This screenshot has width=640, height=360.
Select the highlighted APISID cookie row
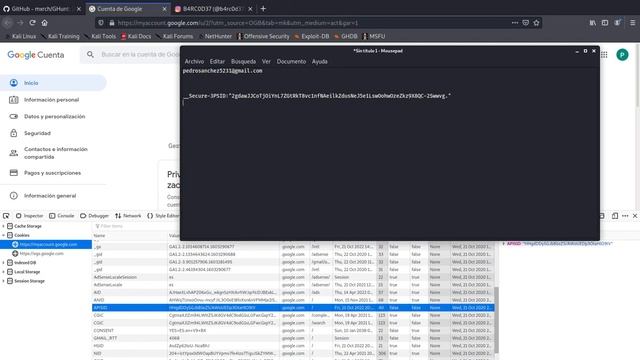coord(293,308)
